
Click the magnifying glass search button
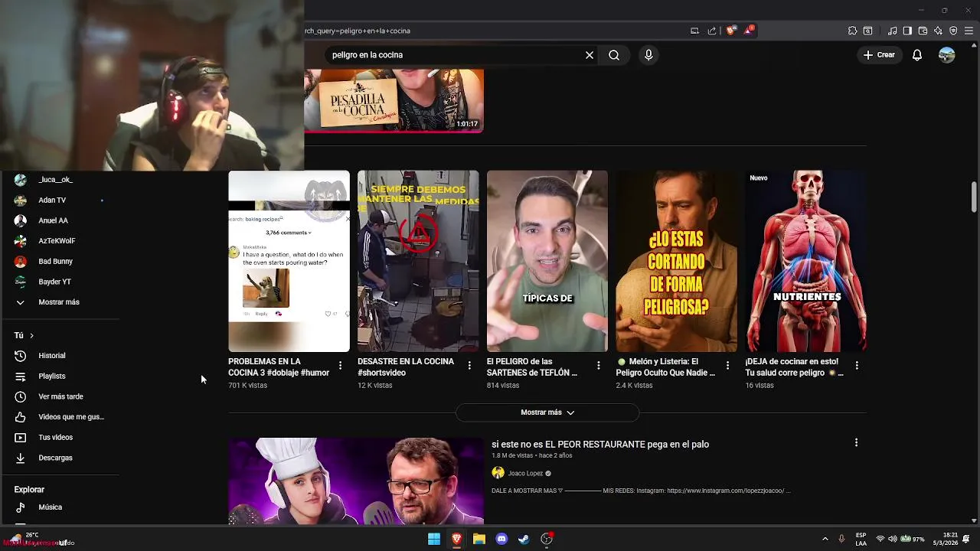click(x=614, y=55)
